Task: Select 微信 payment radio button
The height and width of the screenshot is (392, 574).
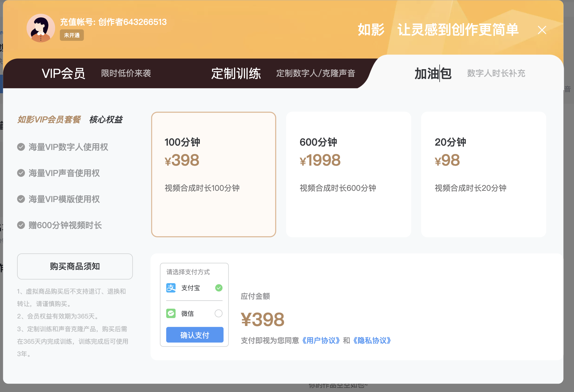Action: (219, 313)
